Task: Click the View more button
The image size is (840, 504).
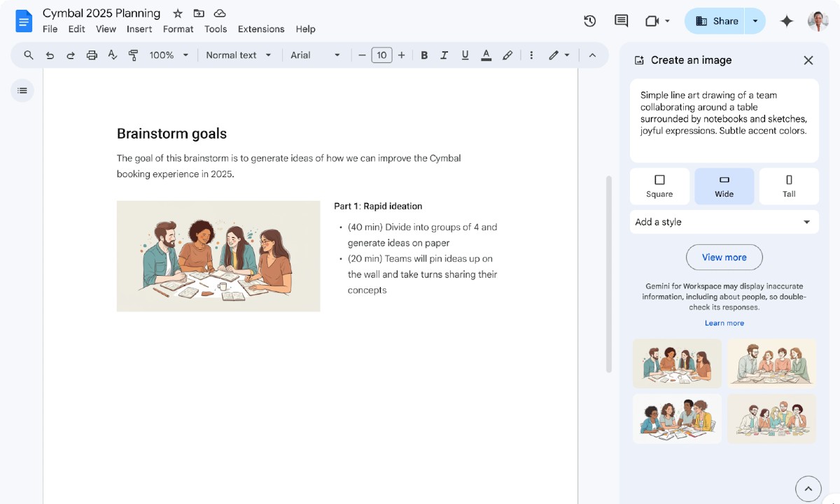Action: [x=724, y=258]
